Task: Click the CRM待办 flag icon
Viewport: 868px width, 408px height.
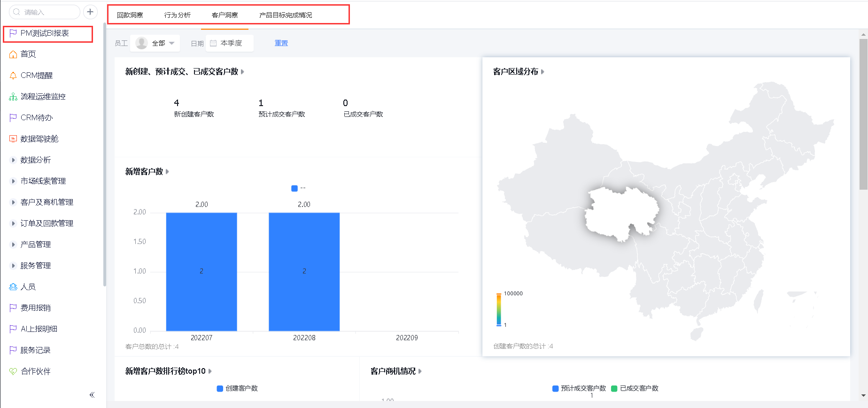Action: (13, 118)
